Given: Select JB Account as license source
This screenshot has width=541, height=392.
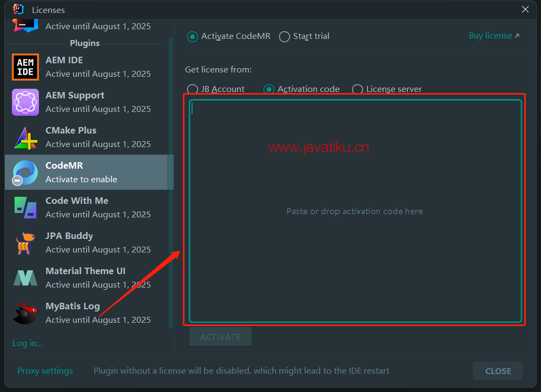Looking at the screenshot, I should 192,89.
